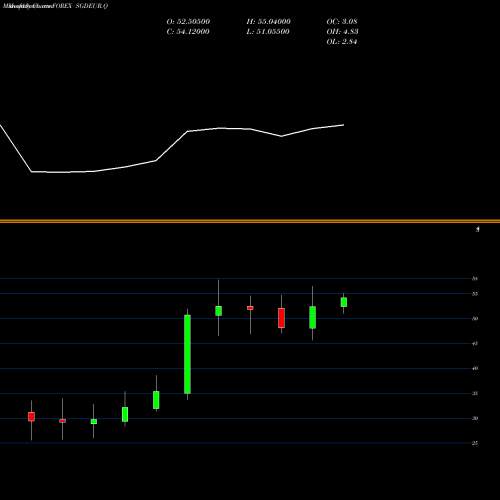Click the 50 price axis label
The image size is (500, 500).
click(x=475, y=319)
